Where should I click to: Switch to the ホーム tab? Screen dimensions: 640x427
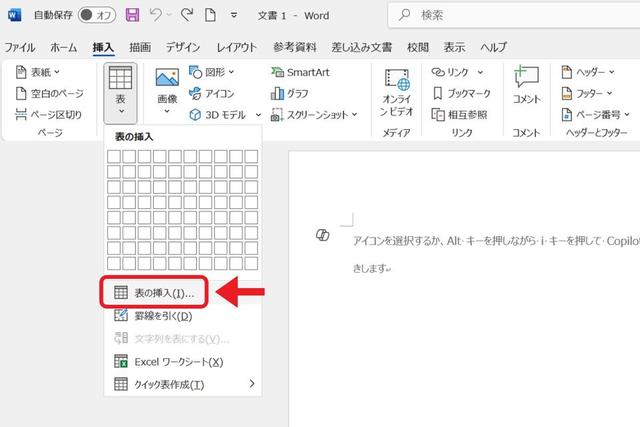[64, 47]
